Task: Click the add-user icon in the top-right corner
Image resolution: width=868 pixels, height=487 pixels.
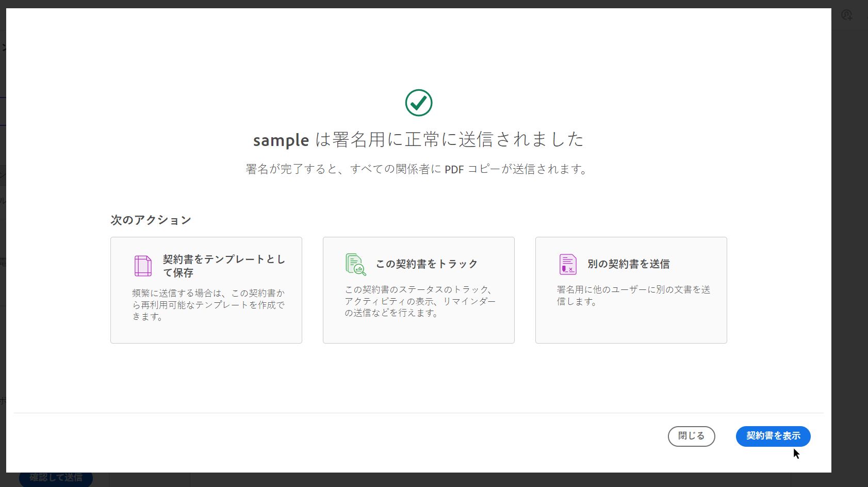Action: tap(846, 15)
